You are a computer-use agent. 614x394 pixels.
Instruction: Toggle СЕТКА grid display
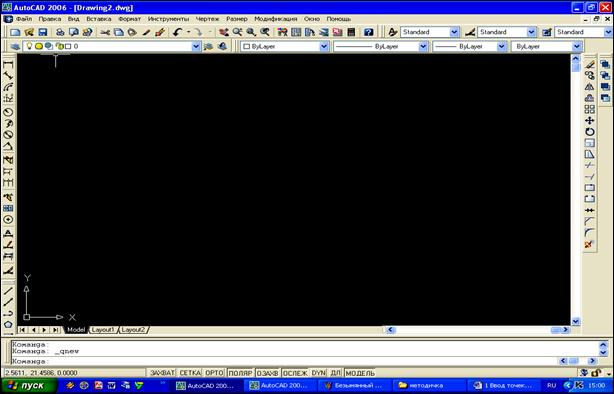[190, 373]
